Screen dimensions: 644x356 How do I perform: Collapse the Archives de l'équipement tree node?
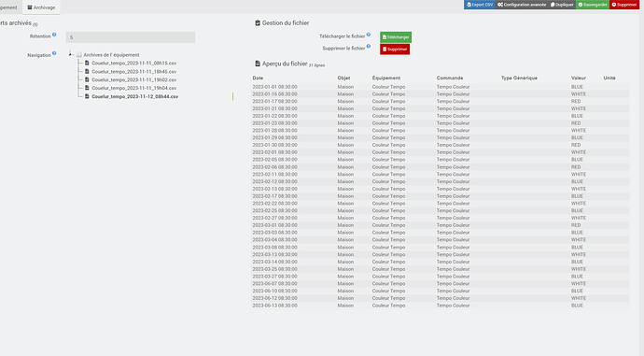[70, 53]
